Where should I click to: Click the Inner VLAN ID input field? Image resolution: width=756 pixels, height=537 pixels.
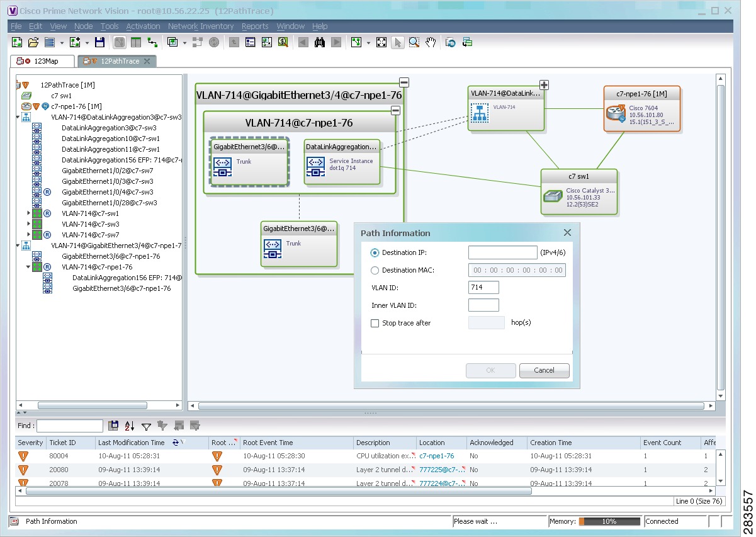pyautogui.click(x=483, y=305)
